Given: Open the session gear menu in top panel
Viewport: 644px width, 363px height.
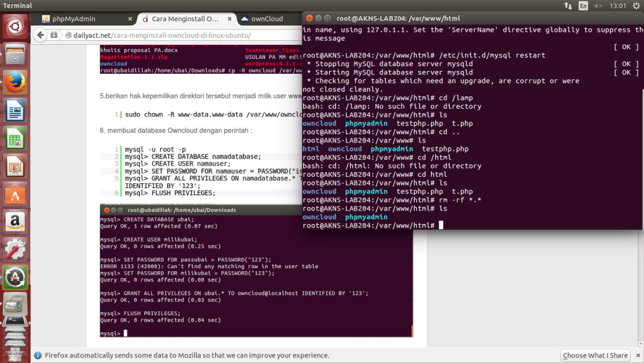Looking at the screenshot, I should (x=636, y=5).
